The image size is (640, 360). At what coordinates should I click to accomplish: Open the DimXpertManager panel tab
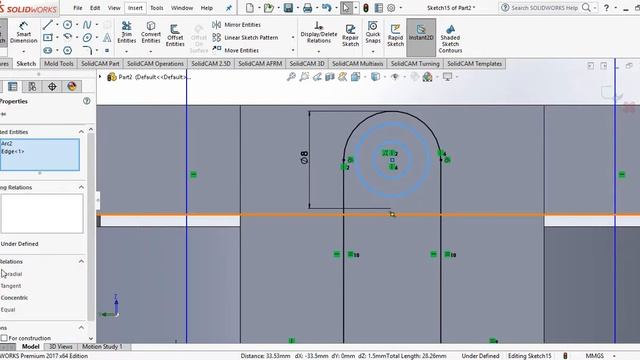(52, 87)
